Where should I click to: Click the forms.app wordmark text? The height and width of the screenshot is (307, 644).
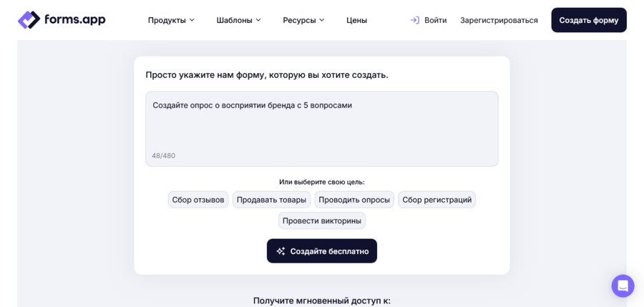coord(74,19)
